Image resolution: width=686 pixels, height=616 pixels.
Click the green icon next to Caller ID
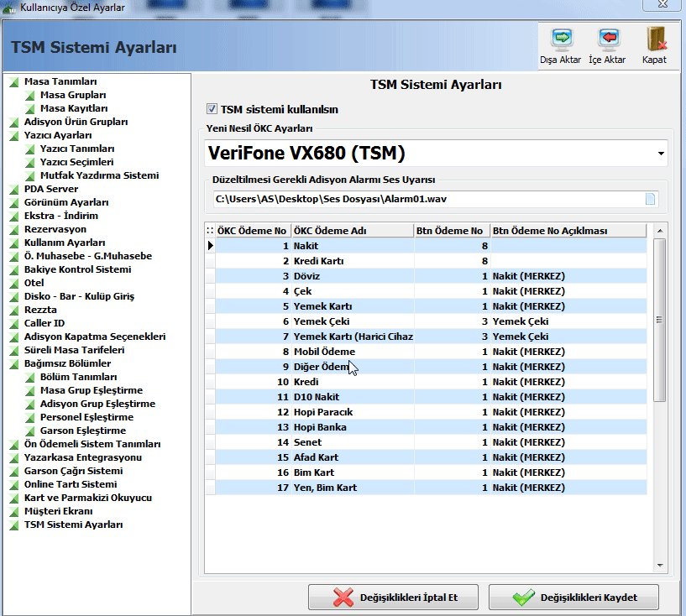pos(14,323)
